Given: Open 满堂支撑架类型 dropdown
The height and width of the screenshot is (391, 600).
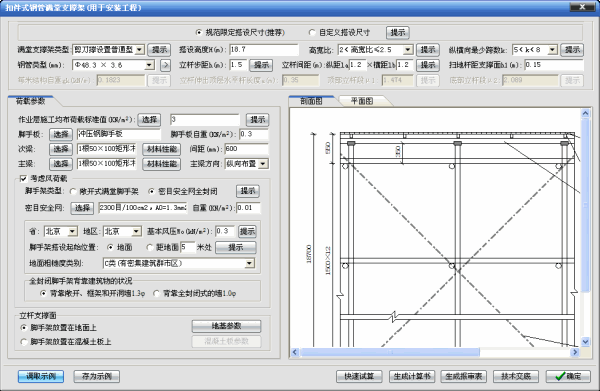Looking at the screenshot, I should tap(140, 50).
